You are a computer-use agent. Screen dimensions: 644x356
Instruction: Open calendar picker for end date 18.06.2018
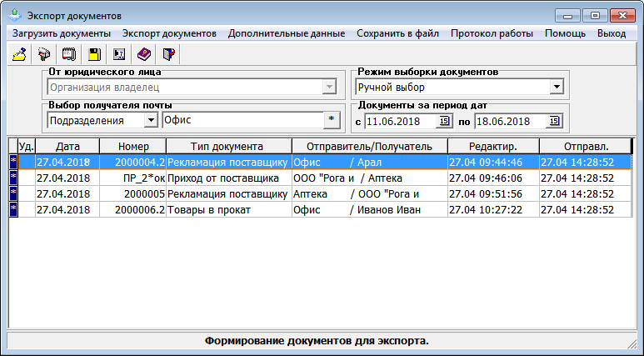pyautogui.click(x=554, y=121)
